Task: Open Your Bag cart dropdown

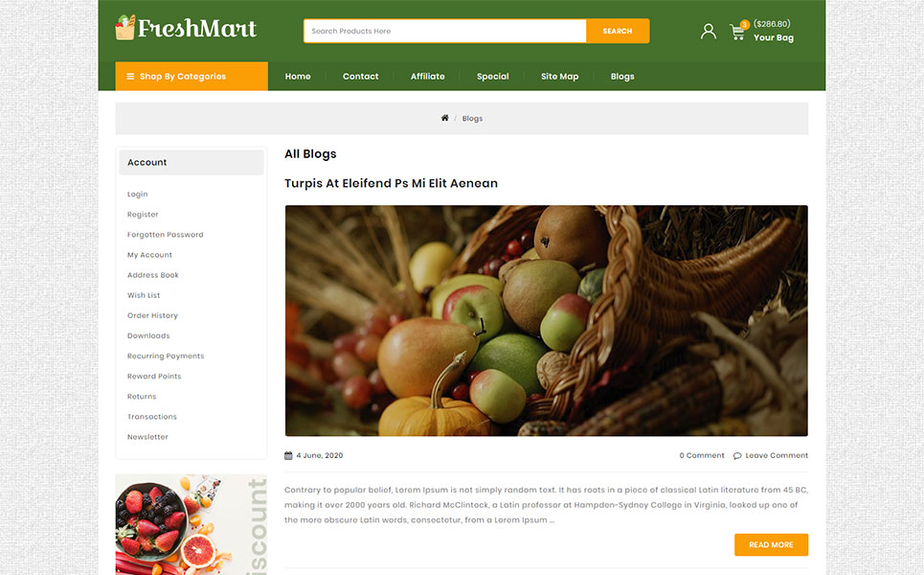Action: (773, 37)
